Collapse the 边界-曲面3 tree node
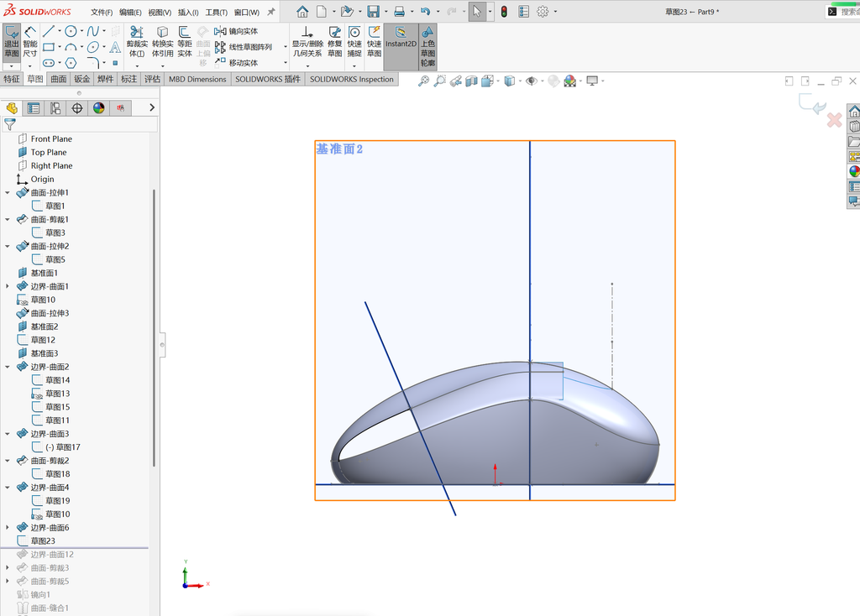This screenshot has width=860, height=616. 7,434
